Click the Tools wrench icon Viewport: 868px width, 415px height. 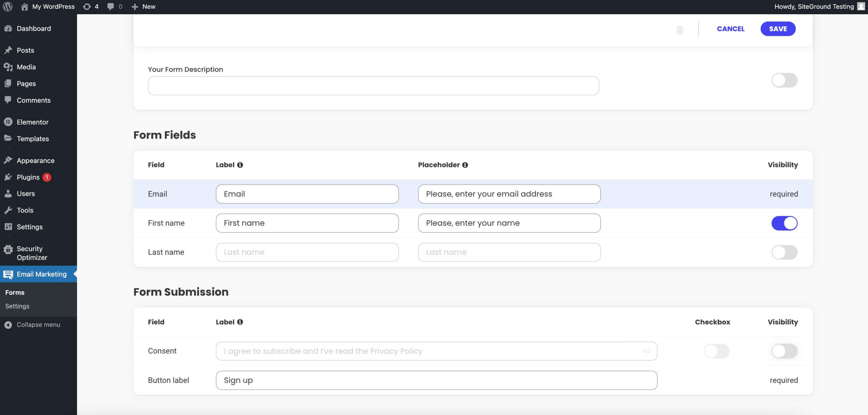coord(8,210)
